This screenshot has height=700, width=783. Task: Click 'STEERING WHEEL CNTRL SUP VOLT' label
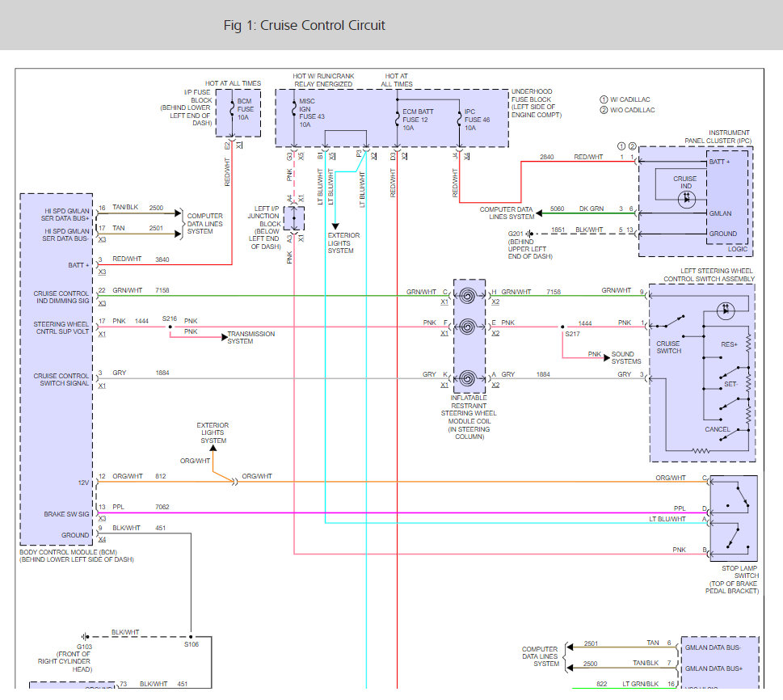point(61,327)
